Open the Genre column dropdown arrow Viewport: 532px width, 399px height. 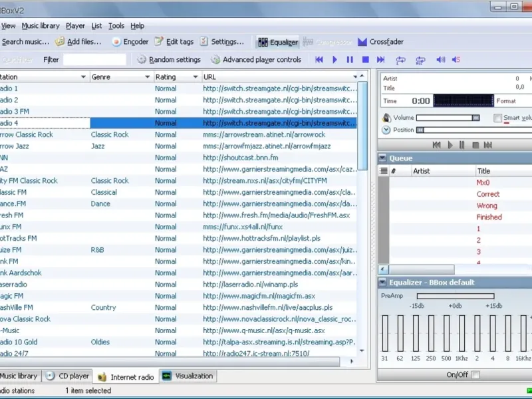click(x=148, y=77)
